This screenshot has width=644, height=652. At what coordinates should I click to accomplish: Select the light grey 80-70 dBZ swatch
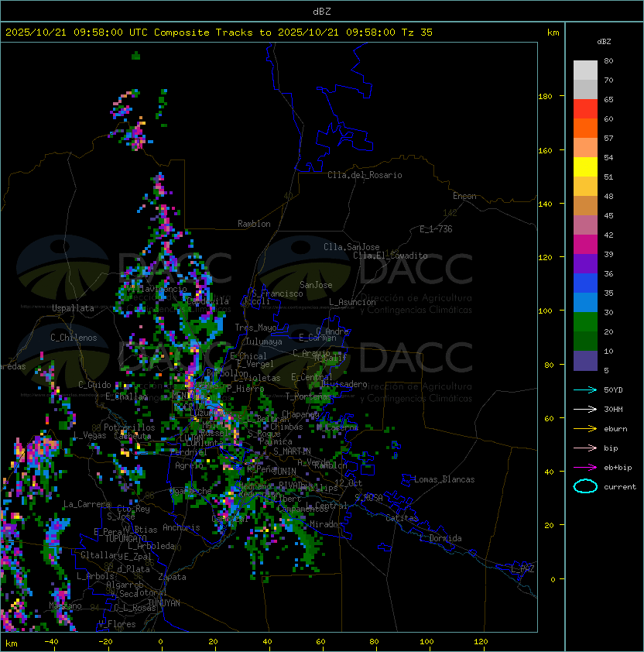tap(585, 70)
